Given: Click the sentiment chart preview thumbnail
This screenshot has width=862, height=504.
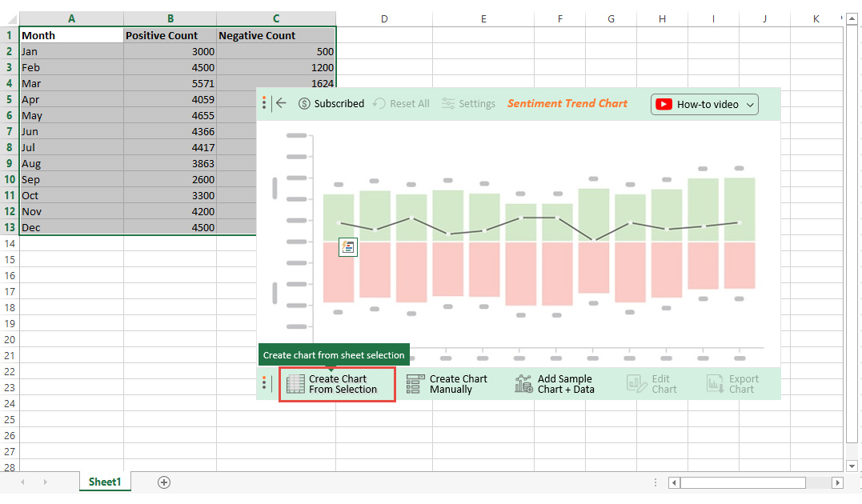Looking at the screenshot, I should (519, 244).
